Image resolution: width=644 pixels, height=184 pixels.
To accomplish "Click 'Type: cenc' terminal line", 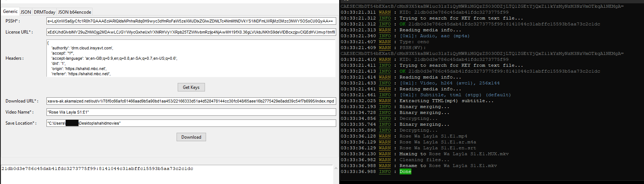I will point(414,42).
